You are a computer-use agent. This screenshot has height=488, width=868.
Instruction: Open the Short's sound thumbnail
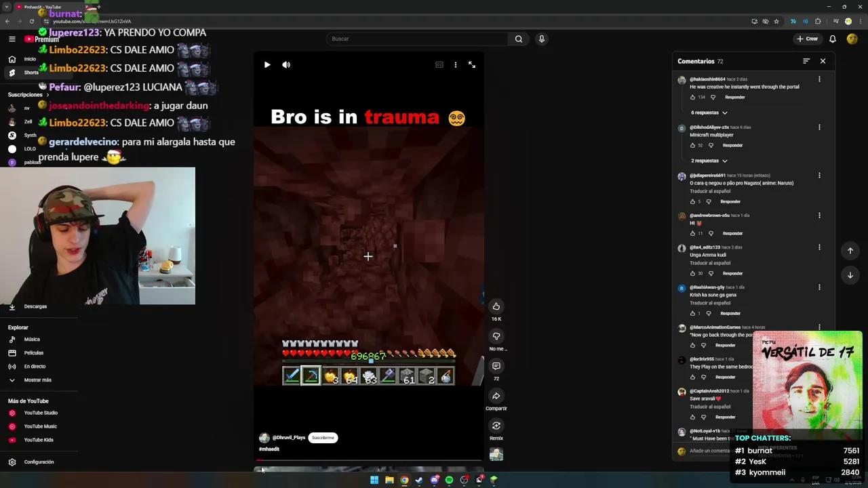coord(496,455)
